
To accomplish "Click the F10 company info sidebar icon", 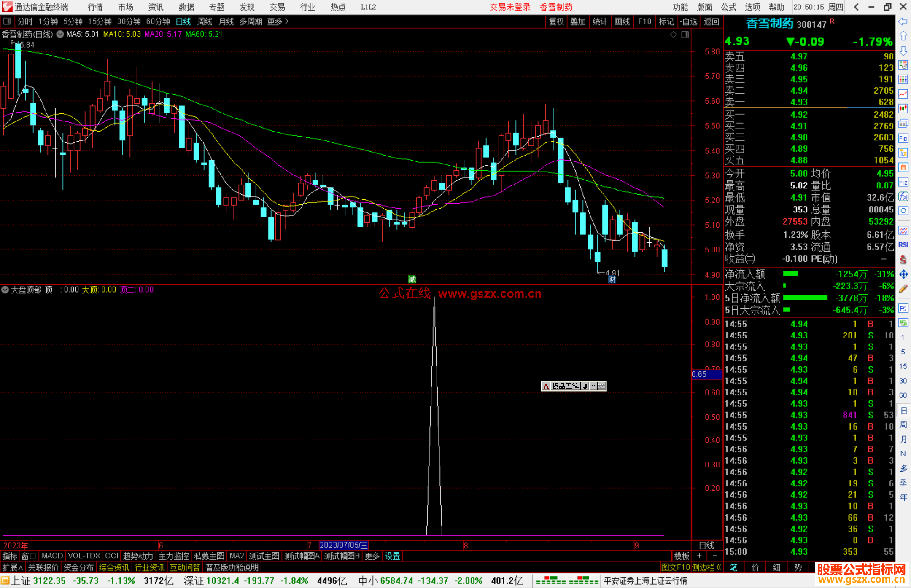I will pos(903,138).
